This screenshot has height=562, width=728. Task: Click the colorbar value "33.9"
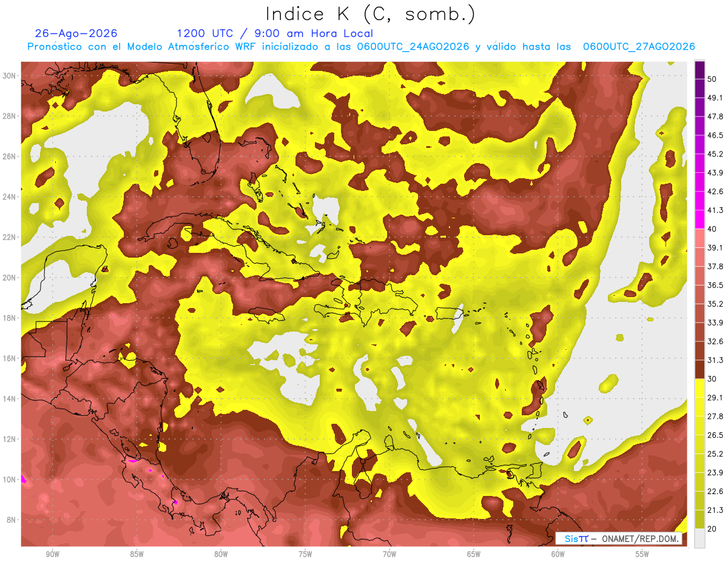click(x=715, y=323)
